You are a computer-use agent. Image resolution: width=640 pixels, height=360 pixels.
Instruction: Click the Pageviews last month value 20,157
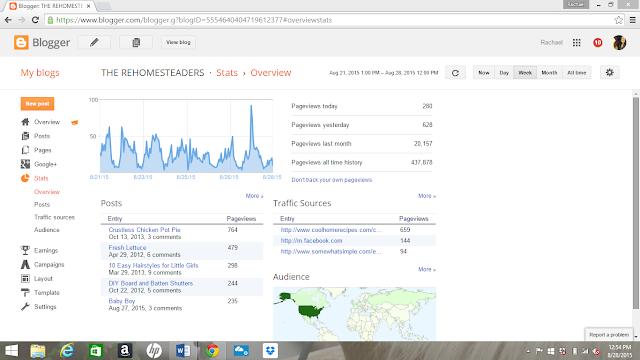(423, 144)
